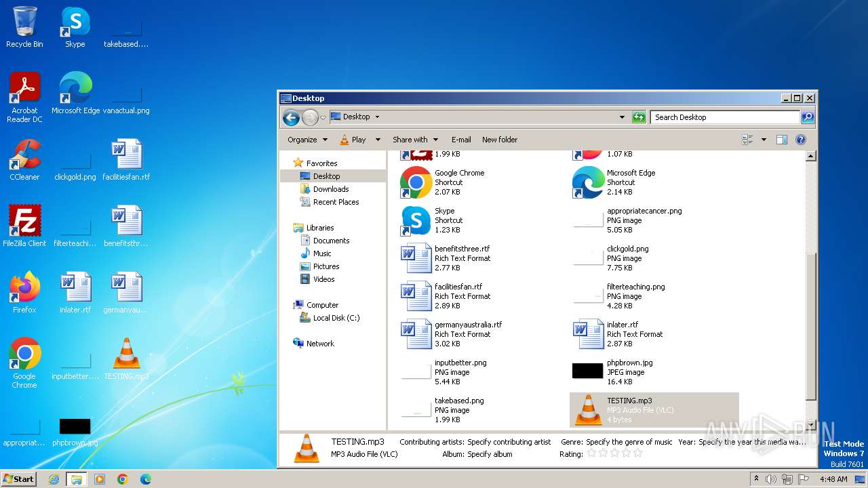Image resolution: width=868 pixels, height=488 pixels.
Task: Select Acrobat Reader DC desktop icon
Action: click(24, 98)
